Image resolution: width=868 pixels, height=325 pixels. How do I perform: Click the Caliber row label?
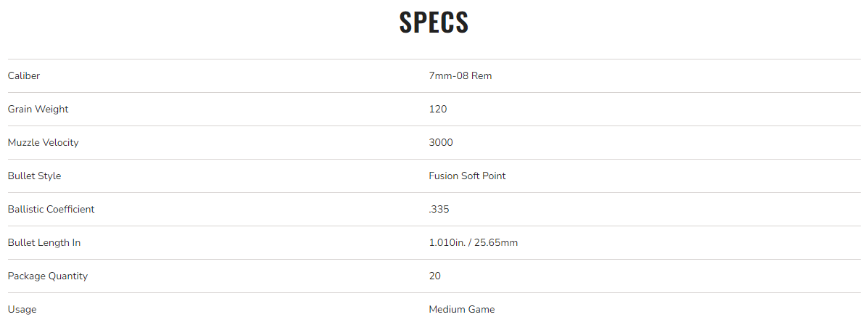point(23,75)
